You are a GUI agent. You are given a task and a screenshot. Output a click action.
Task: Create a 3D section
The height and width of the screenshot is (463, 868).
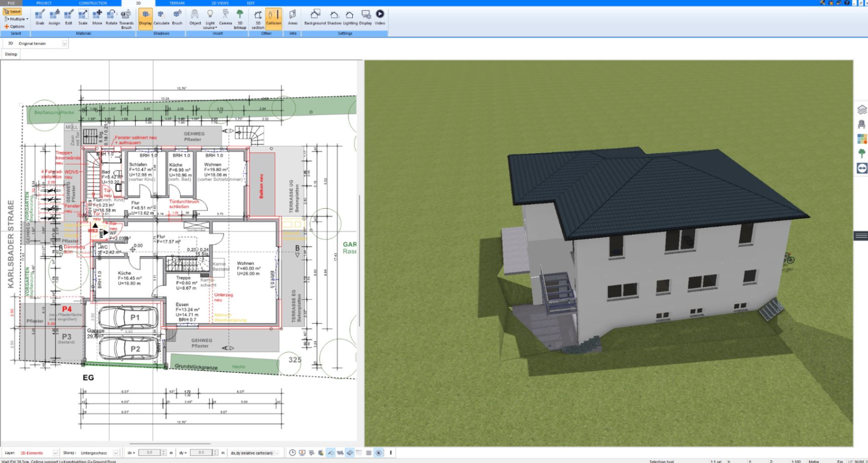tap(258, 19)
